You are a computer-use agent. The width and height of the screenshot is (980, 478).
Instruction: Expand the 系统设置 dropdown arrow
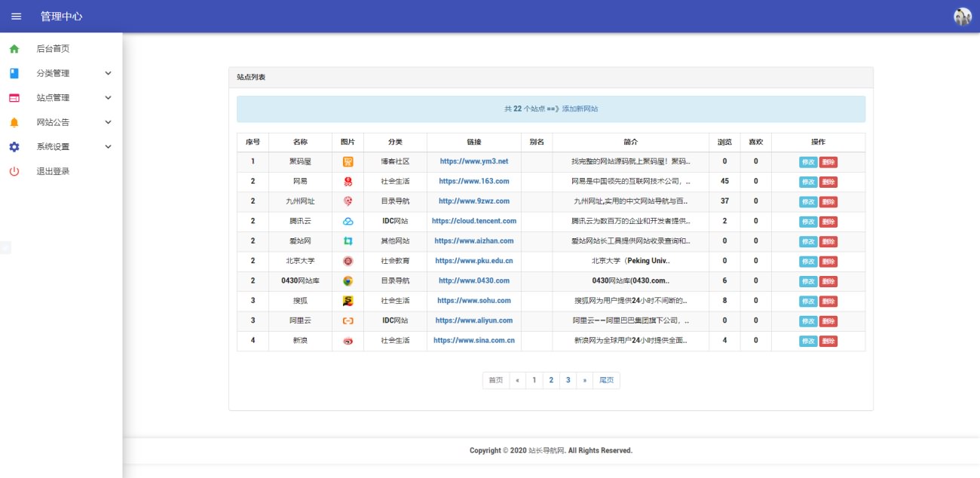pos(108,147)
